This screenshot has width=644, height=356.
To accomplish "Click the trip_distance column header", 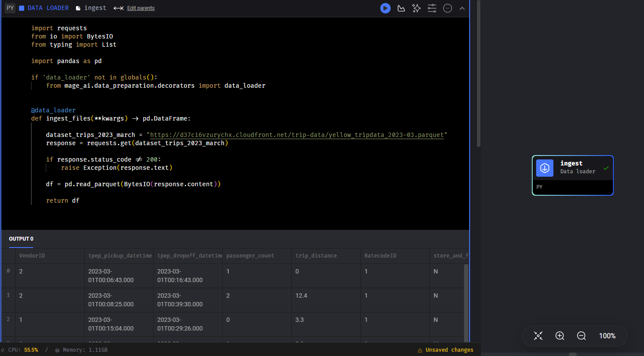I will [326, 256].
